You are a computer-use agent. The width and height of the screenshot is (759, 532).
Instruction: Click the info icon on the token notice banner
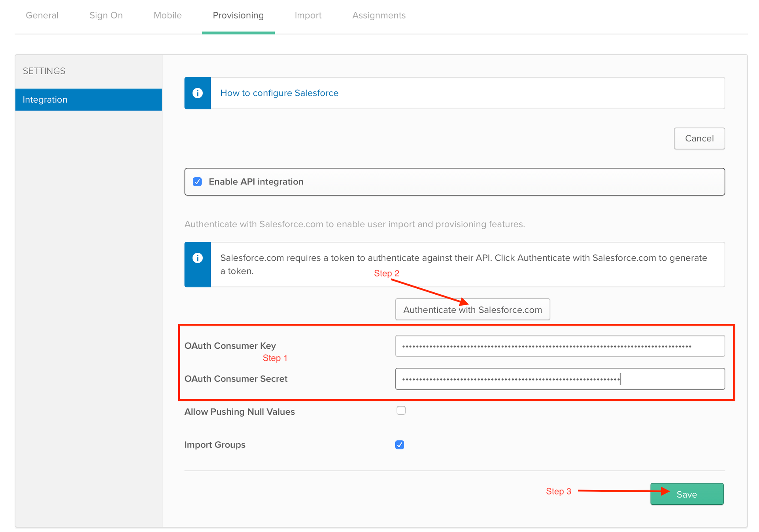click(197, 258)
